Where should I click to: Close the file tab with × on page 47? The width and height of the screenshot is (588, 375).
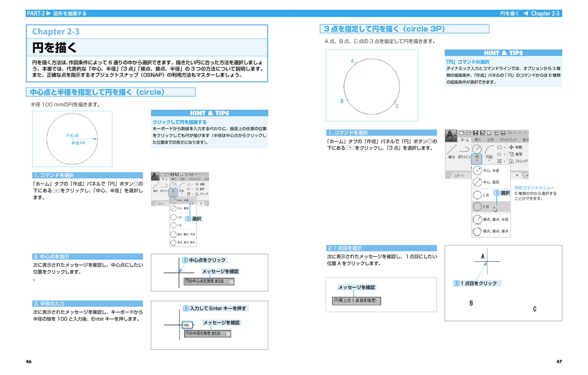click(517, 175)
